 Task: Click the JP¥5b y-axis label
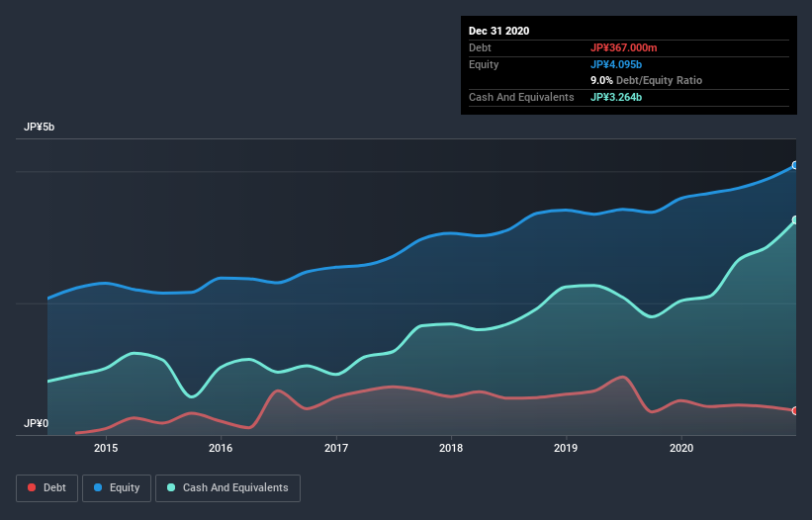pos(39,128)
